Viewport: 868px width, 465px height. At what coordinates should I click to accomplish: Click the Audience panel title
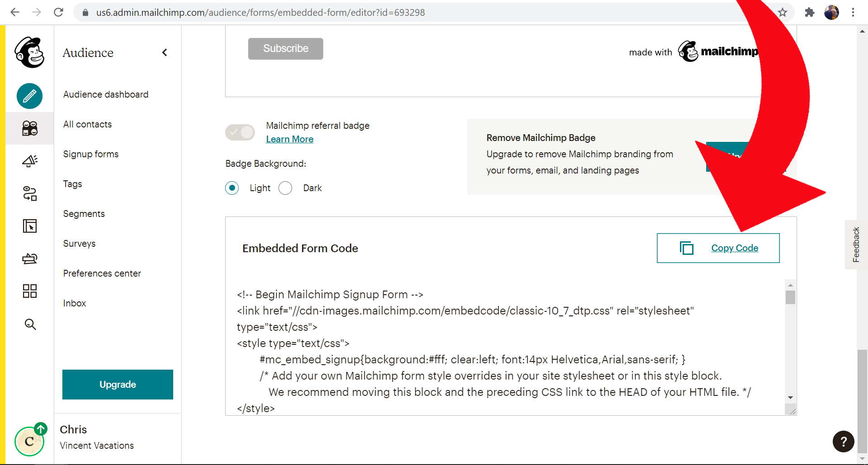click(x=88, y=53)
